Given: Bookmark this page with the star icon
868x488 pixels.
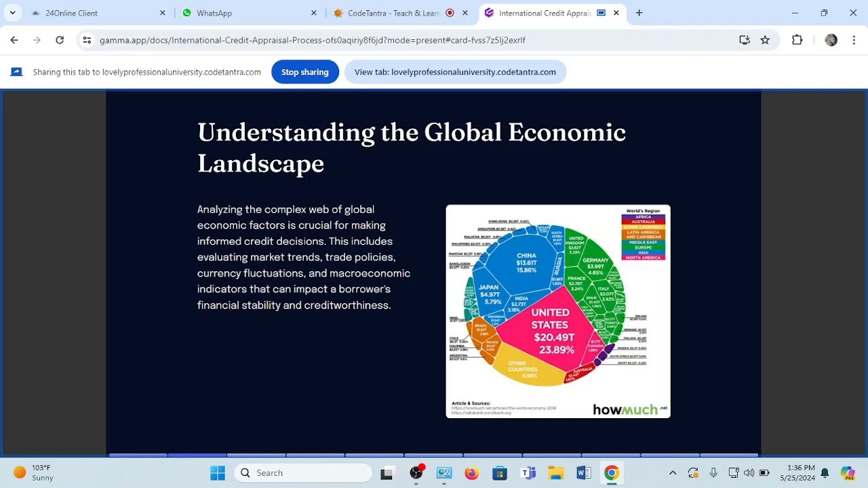Looking at the screenshot, I should [765, 40].
